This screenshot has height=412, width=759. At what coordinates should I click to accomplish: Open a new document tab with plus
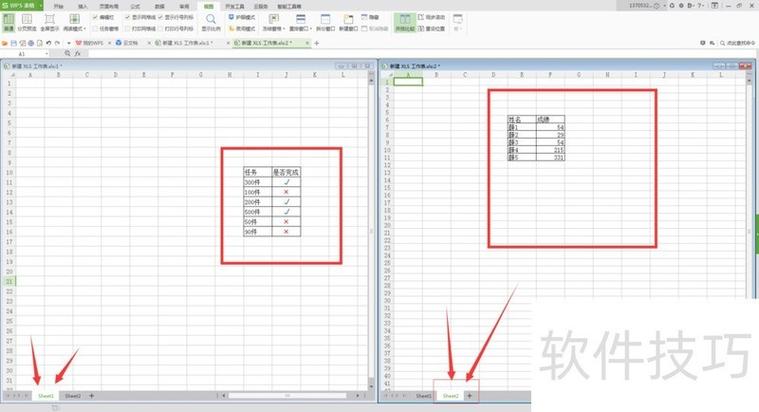(317, 43)
